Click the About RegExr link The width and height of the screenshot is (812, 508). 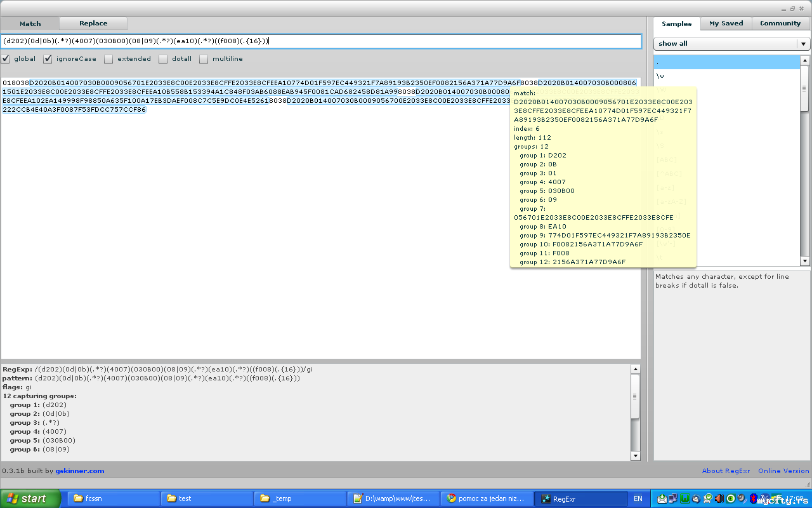[x=726, y=471]
